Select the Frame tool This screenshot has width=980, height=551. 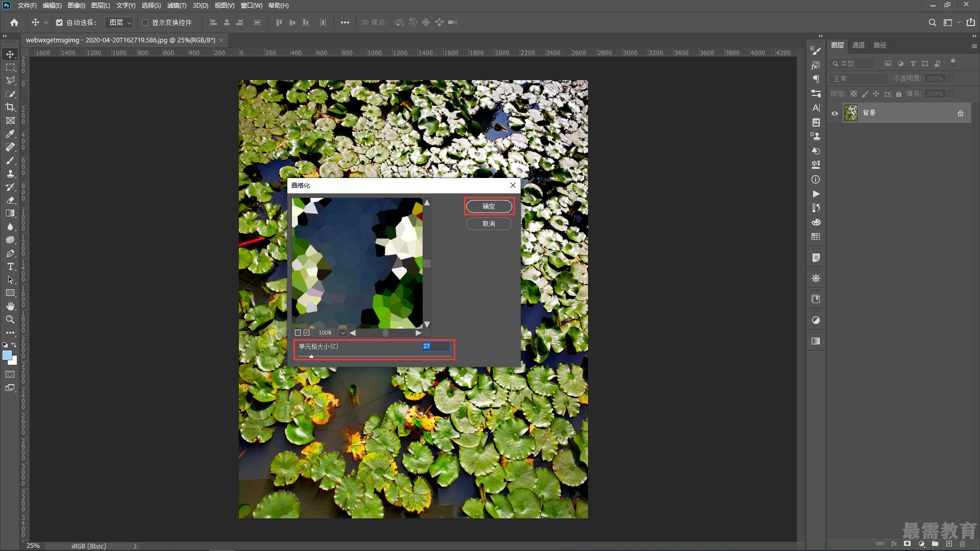(x=10, y=120)
